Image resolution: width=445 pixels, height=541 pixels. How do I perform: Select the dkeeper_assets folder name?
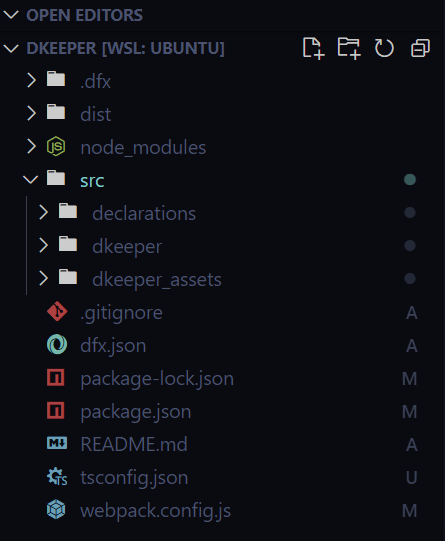point(157,279)
